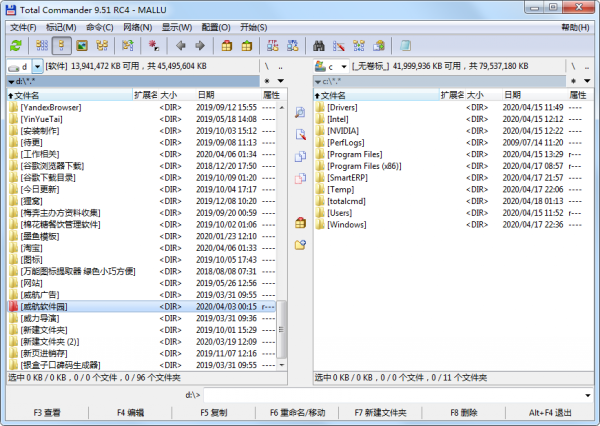
Task: Open the 文件(F) menu
Action: (23, 28)
